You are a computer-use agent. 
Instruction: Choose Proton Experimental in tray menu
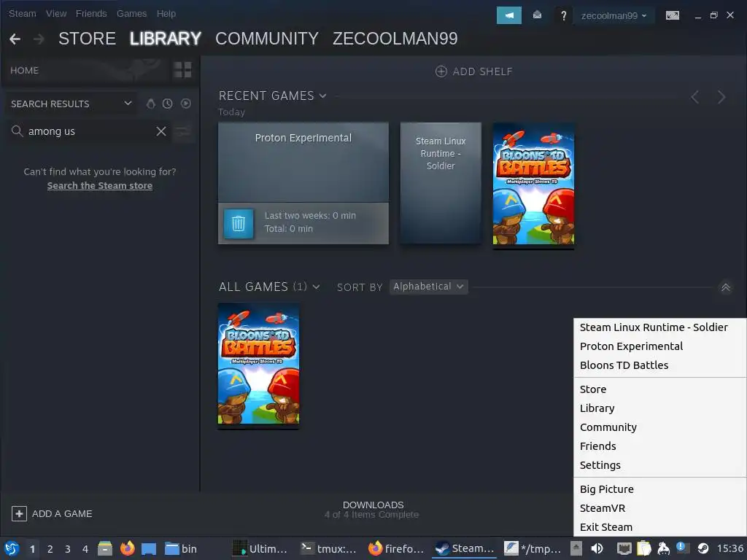point(659,346)
